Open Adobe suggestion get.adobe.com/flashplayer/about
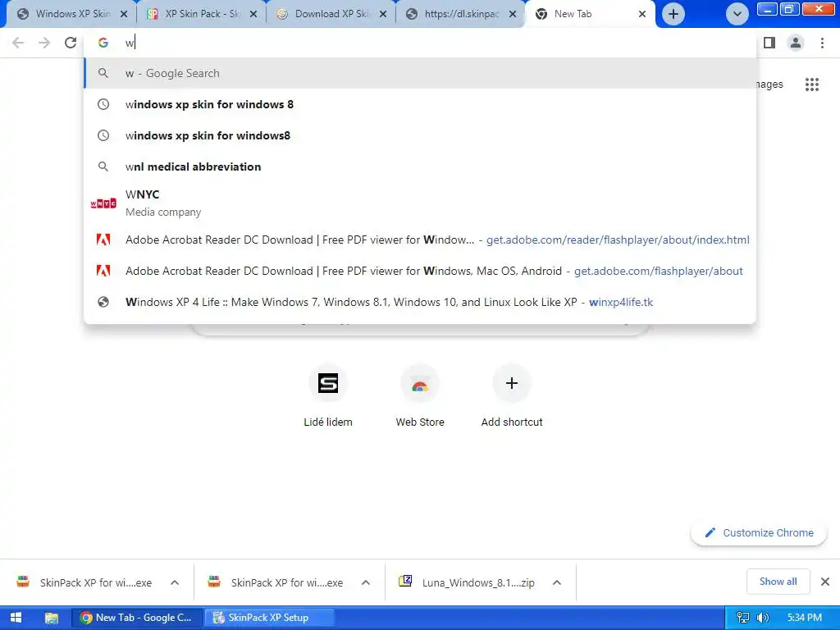 420,271
